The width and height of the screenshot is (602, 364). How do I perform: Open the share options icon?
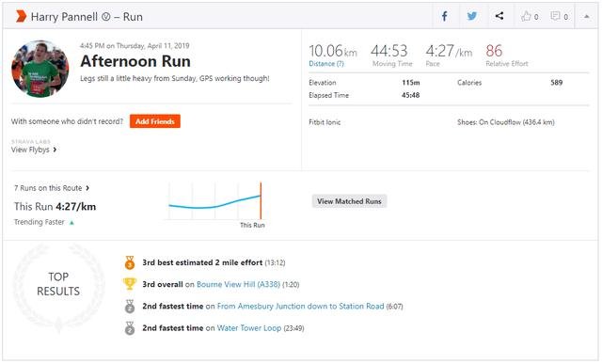499,16
